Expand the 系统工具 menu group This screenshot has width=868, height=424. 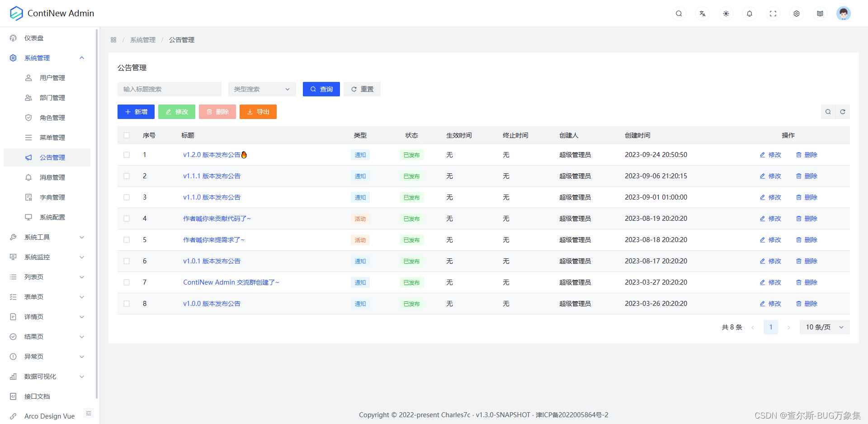[47, 237]
